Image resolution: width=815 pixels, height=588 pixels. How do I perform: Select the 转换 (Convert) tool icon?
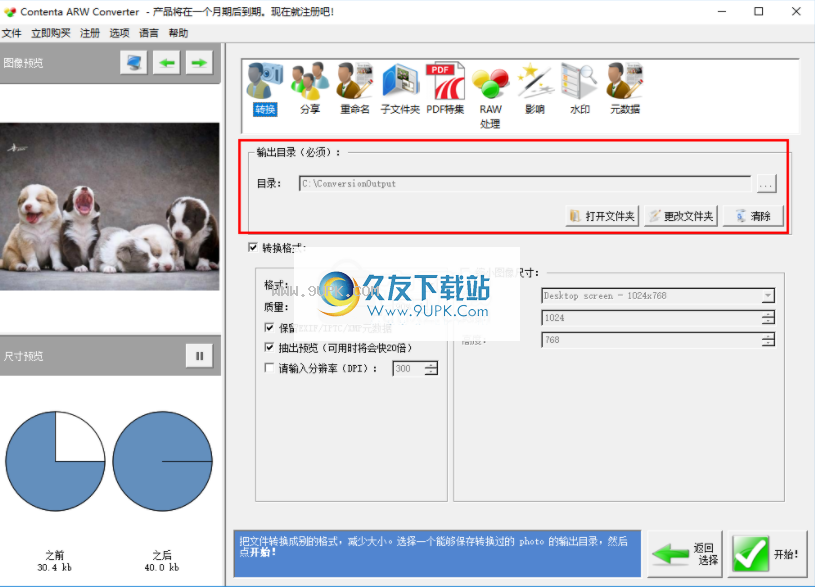tap(265, 88)
